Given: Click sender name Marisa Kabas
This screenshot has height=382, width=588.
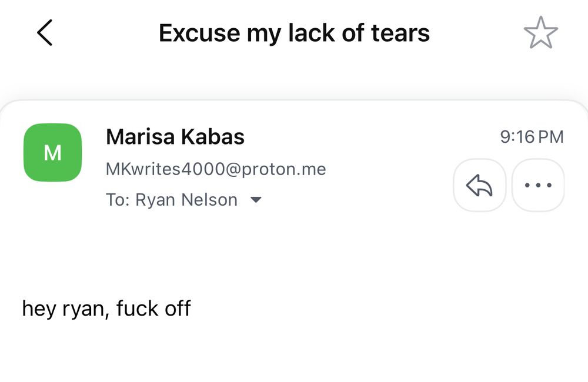Looking at the screenshot, I should [175, 137].
